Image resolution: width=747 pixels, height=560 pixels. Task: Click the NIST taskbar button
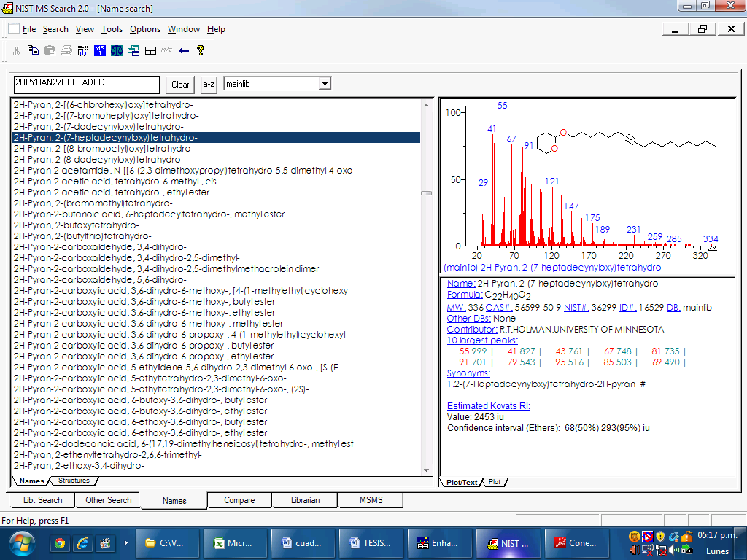(508, 542)
